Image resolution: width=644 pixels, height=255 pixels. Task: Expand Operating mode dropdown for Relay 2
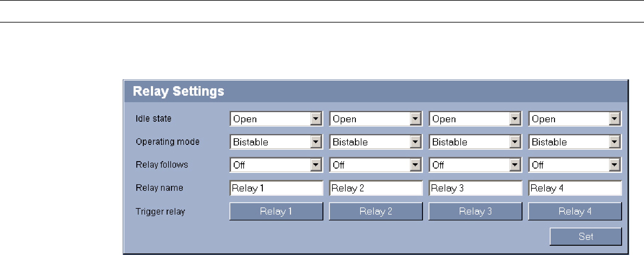click(x=376, y=142)
